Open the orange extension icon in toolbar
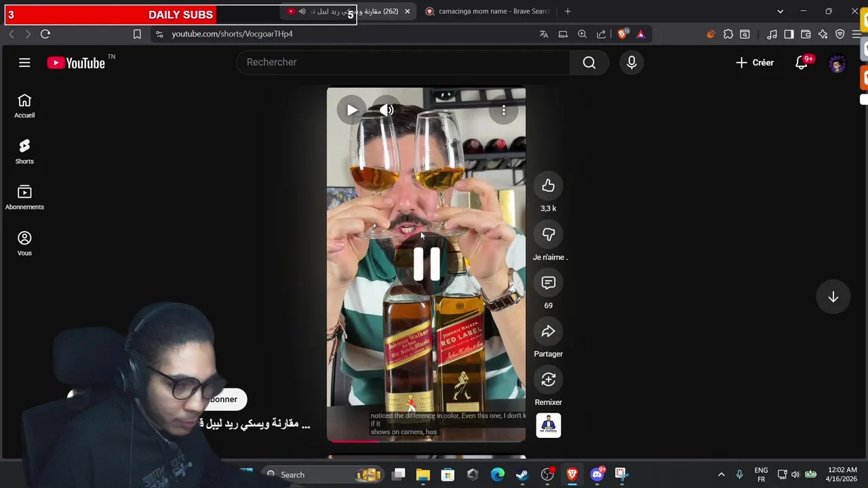Image resolution: width=868 pixels, height=488 pixels. (711, 34)
